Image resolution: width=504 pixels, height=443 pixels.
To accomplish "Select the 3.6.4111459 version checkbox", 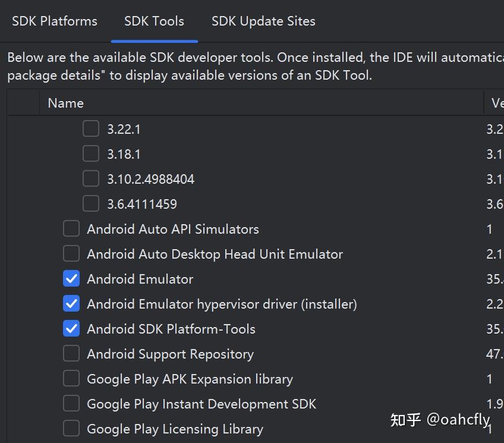I will (x=90, y=203).
